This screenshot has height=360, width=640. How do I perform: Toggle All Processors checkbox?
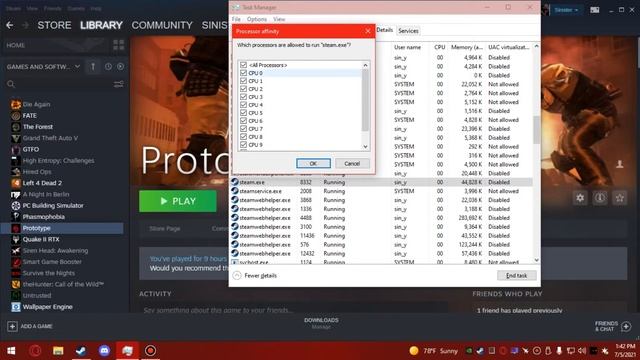(x=244, y=65)
